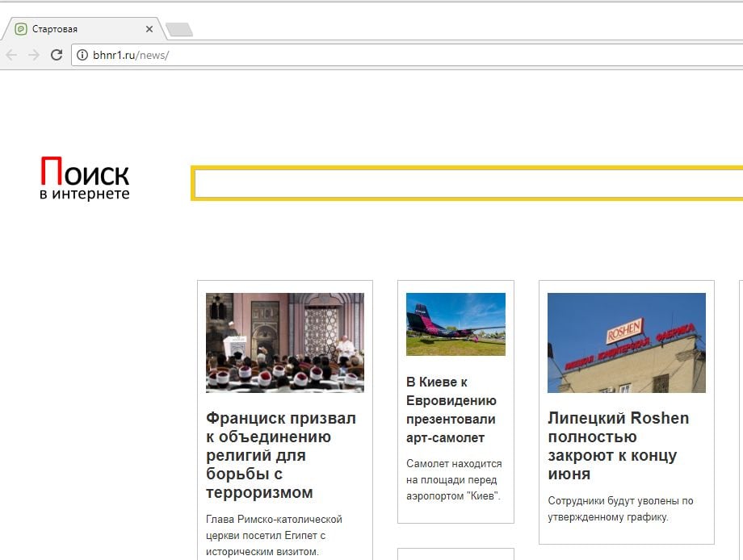This screenshot has width=743, height=560.
Task: Click the browser back arrow
Action: tap(11, 55)
